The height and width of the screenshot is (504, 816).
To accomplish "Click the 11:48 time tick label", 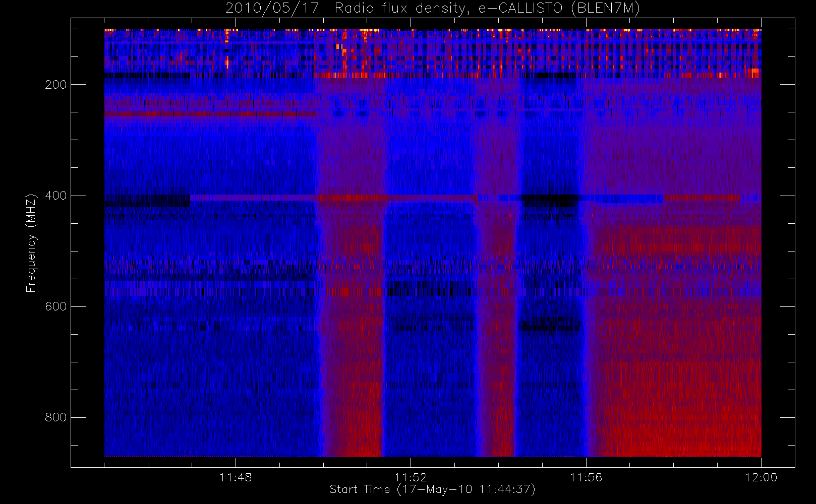I will [236, 477].
